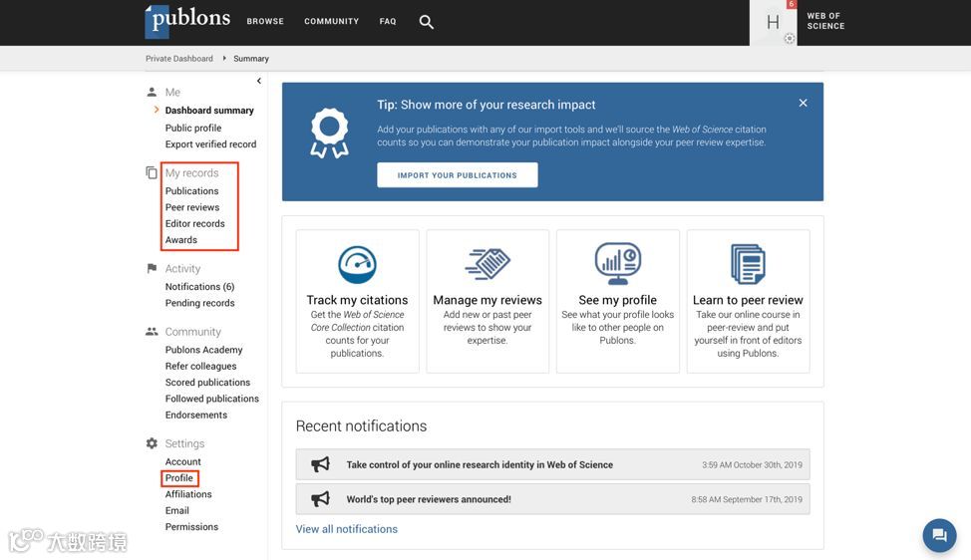971x560 pixels.
Task: Click the See my profile title
Action: [x=617, y=300]
